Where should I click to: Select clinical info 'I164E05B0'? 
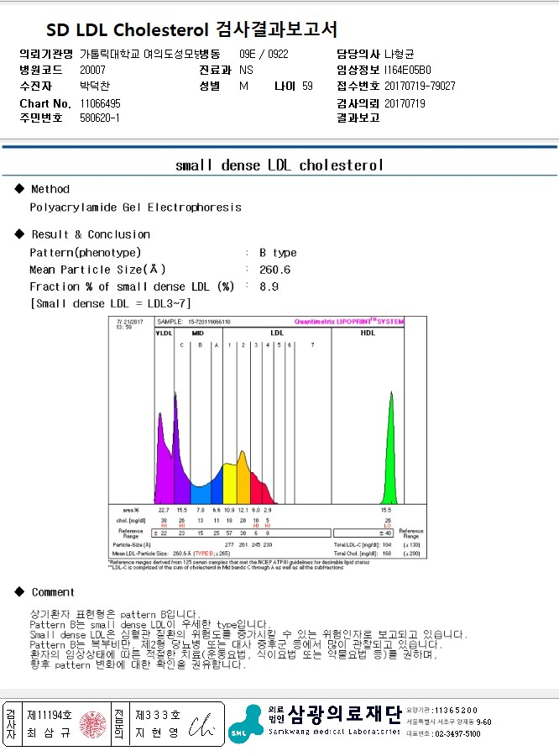[x=408, y=70]
